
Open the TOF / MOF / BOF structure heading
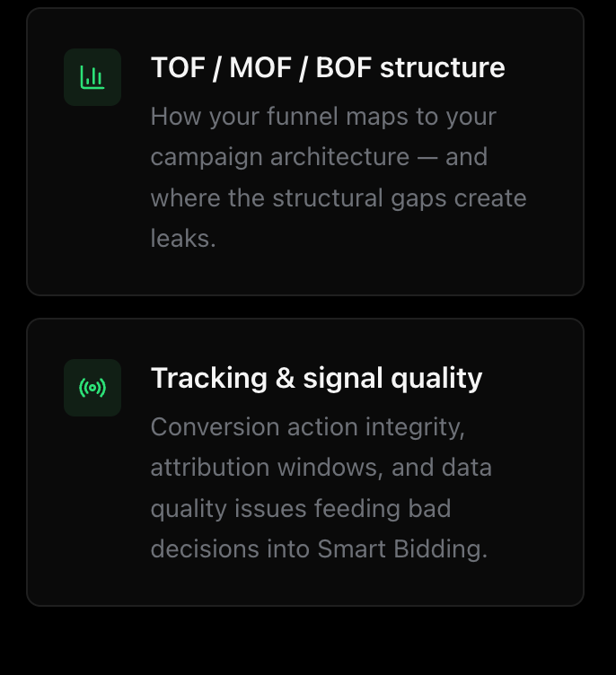328,67
